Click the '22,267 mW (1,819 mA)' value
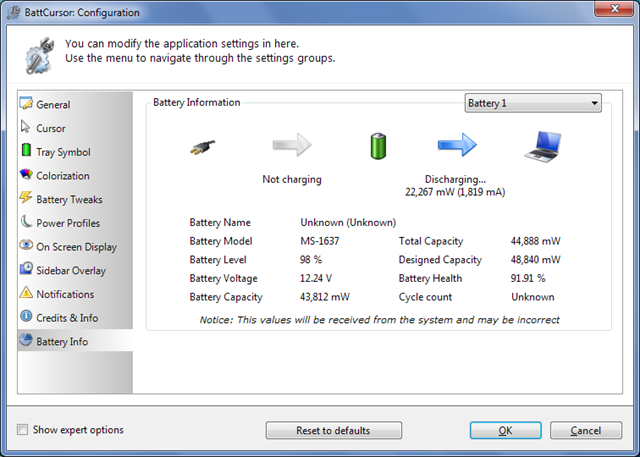Image resolution: width=640 pixels, height=457 pixels. (x=455, y=192)
